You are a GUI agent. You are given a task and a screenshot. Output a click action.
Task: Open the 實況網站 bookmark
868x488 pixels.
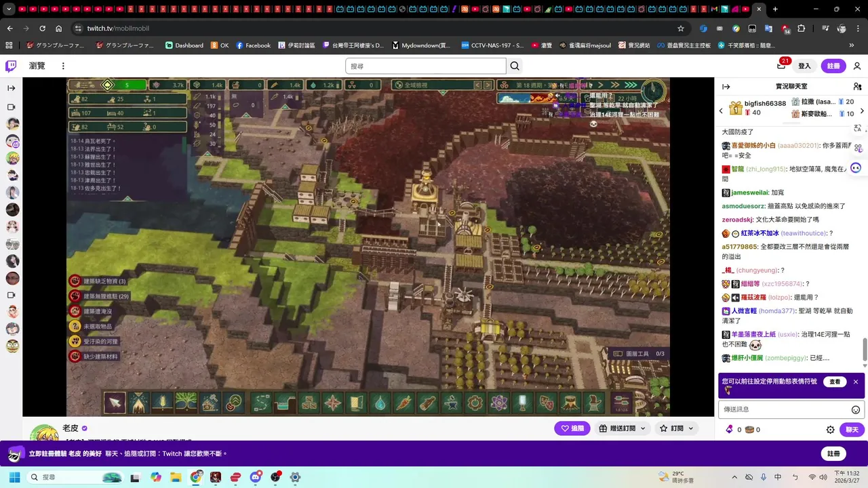click(x=633, y=45)
